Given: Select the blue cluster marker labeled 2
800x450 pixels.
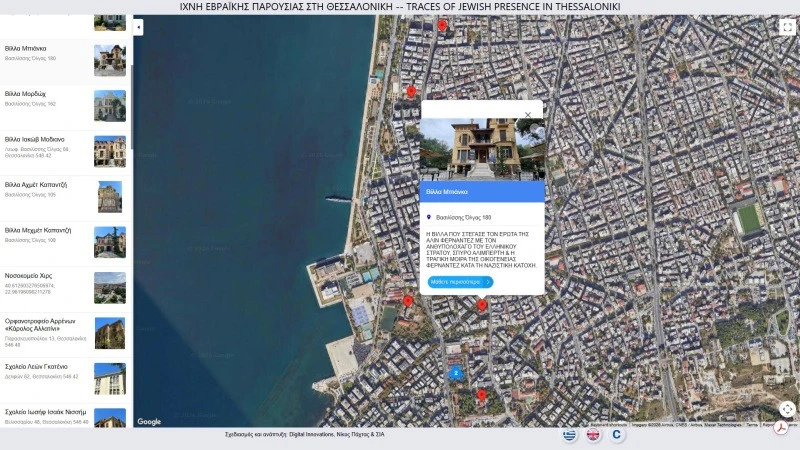Looking at the screenshot, I should 456,372.
